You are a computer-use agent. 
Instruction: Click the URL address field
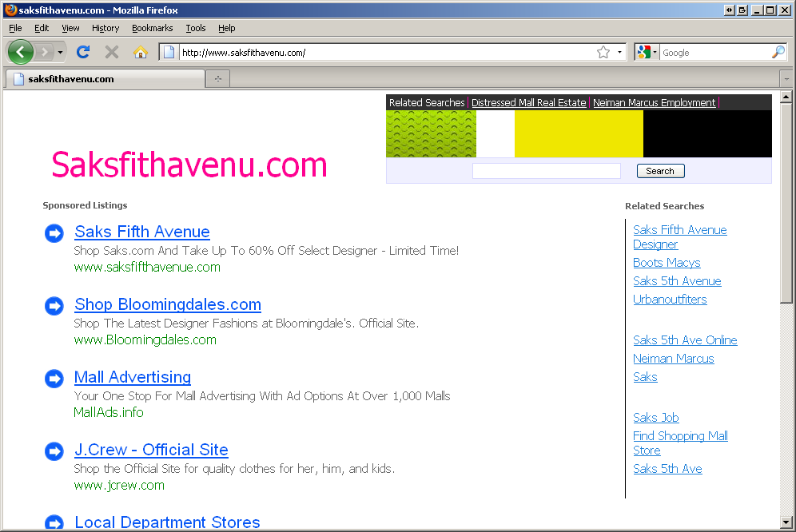[x=387, y=52]
